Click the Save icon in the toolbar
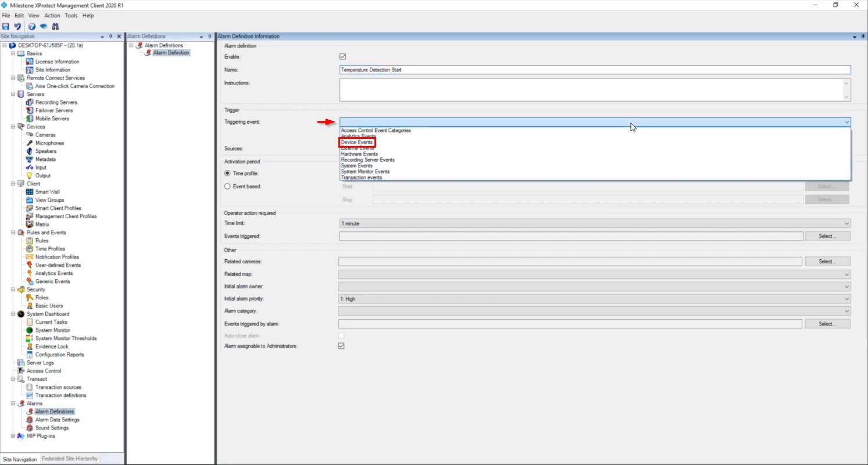 [x=6, y=27]
